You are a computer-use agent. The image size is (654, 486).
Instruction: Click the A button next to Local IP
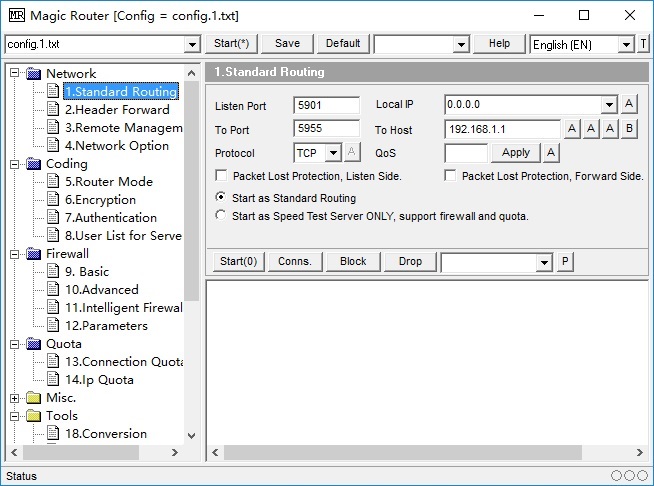[629, 104]
